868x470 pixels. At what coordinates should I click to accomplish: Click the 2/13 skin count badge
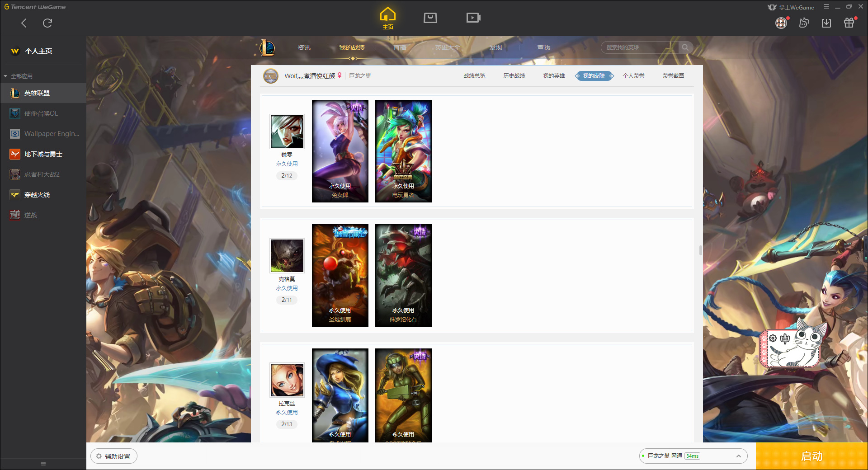(287, 424)
